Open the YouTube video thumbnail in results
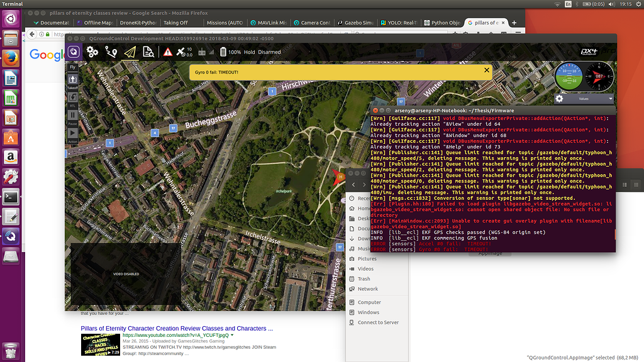Viewport: 644px width, 362px height. (100, 344)
